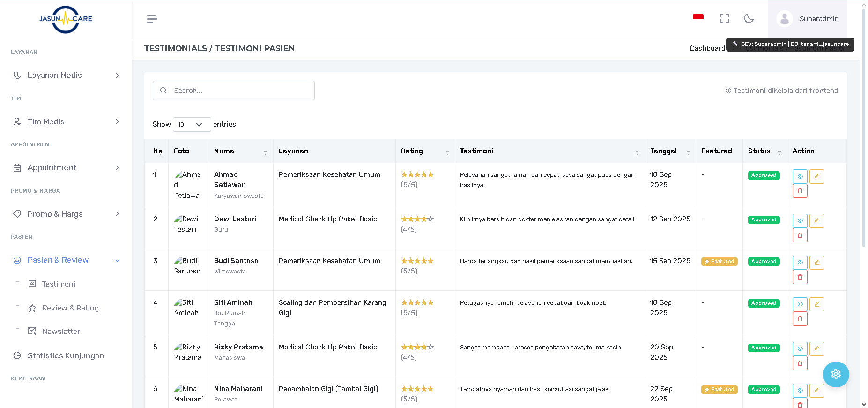Enter fullscreen mode via the top bar icon
Screen dimensions: 868x408
coord(724,18)
